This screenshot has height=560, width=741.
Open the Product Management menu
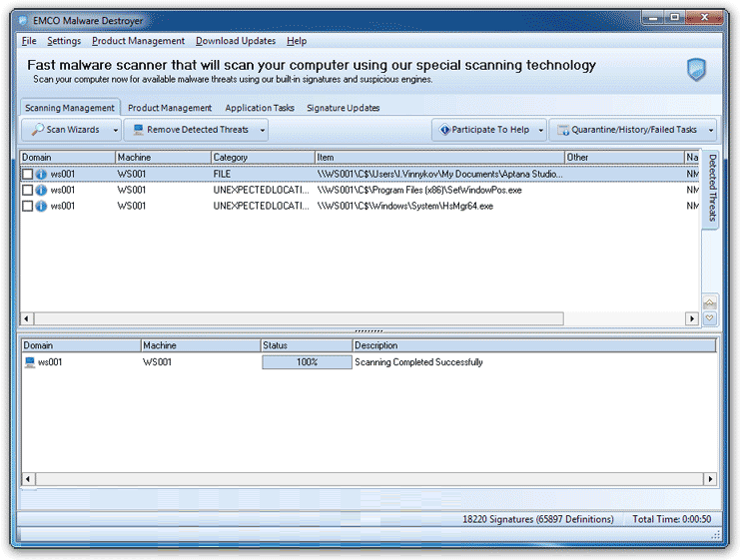pos(138,41)
